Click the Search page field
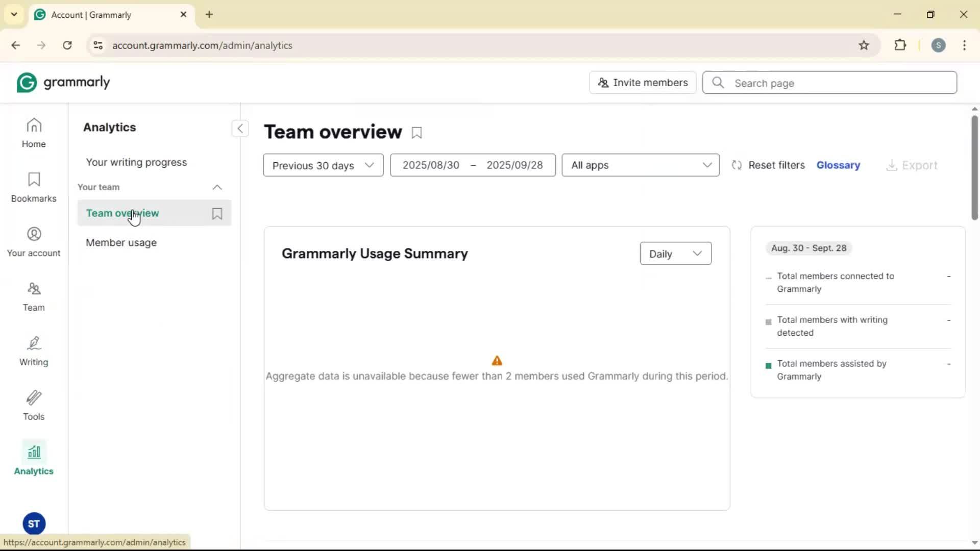Screen dimensions: 980x551 pyautogui.click(x=837, y=83)
